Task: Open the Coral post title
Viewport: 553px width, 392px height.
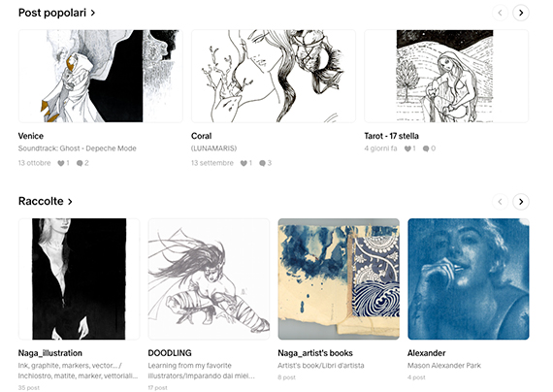Action: 202,136
